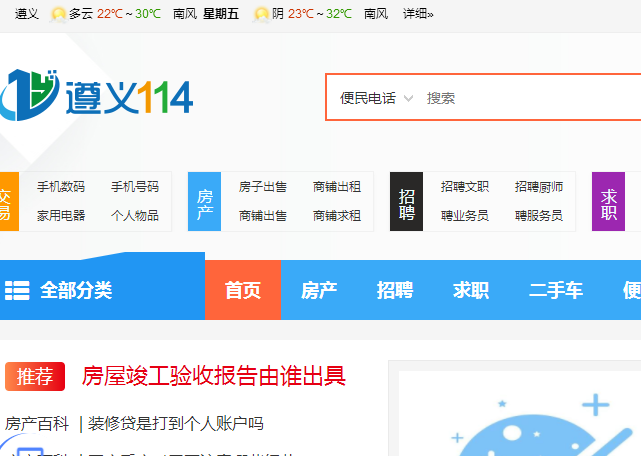Open the 房子出售 link
Viewport: 641px width, 456px height.
(263, 187)
